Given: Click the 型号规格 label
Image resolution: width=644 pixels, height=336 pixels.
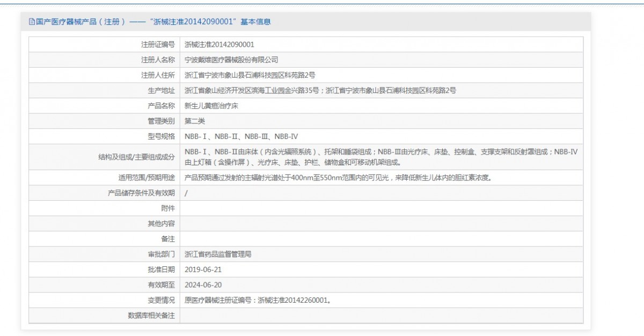Looking at the screenshot, I should 162,136.
